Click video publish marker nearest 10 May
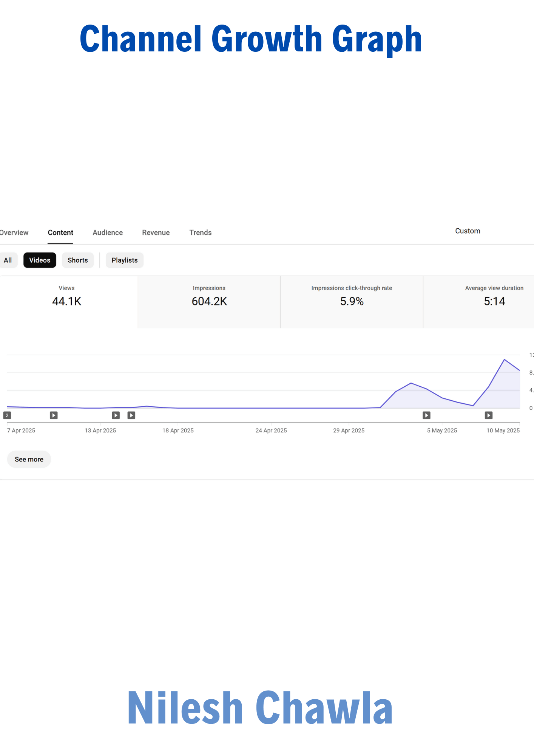The width and height of the screenshot is (534, 756). (x=488, y=415)
